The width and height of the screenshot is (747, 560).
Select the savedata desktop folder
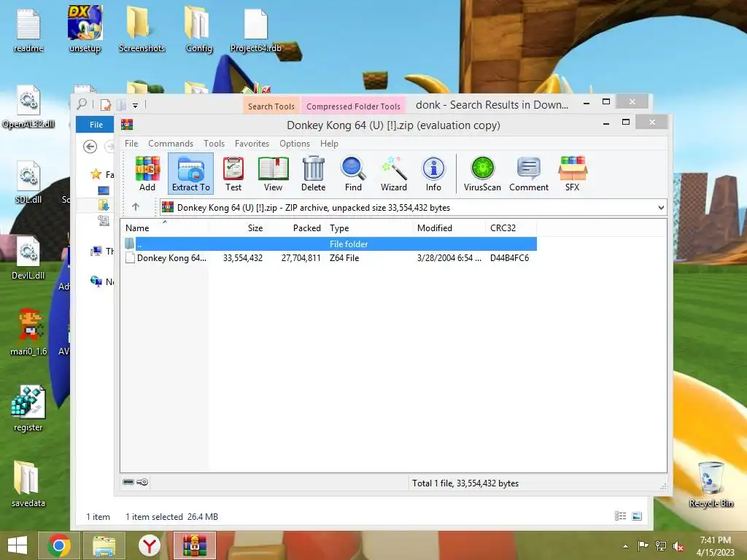28,484
